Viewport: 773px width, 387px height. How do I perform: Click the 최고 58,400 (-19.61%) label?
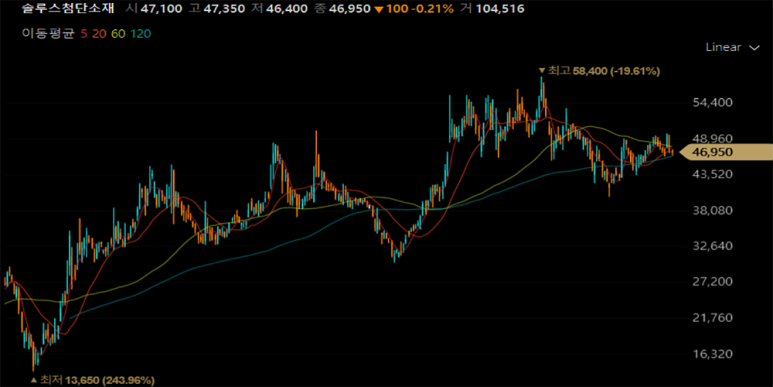603,71
